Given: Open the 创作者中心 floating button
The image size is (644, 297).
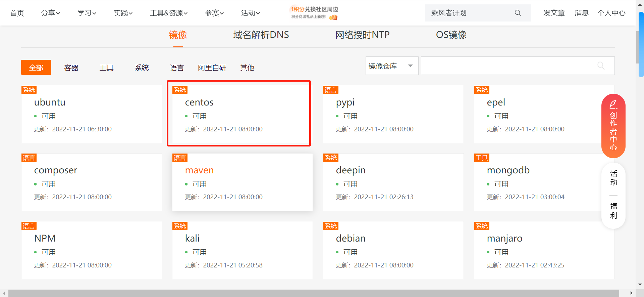Looking at the screenshot, I should coord(613,126).
